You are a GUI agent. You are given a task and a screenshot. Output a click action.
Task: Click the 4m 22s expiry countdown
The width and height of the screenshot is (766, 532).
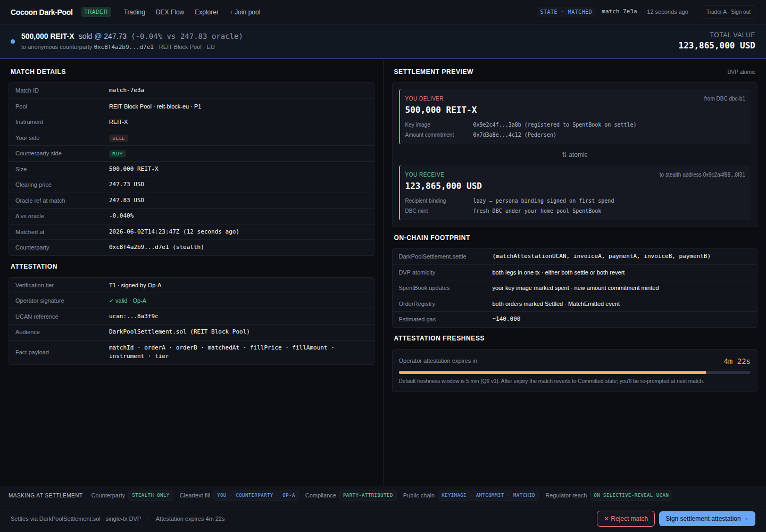pos(737,361)
